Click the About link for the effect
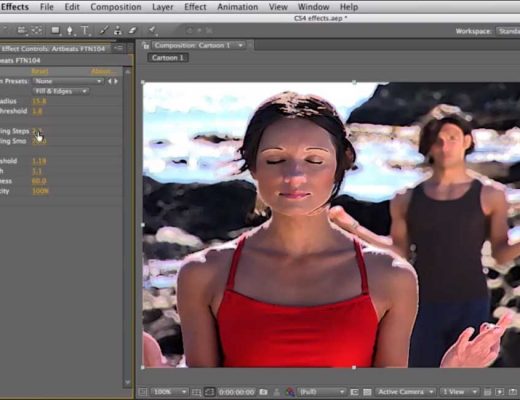The image size is (520, 400). tap(103, 71)
